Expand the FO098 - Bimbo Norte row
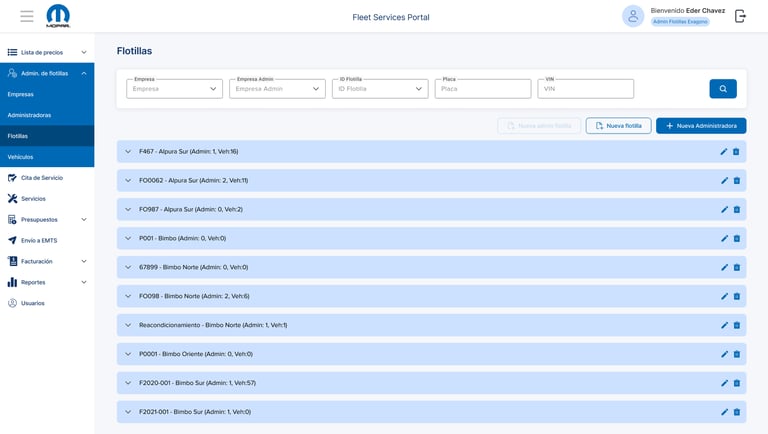Image resolution: width=768 pixels, height=434 pixels. [x=128, y=296]
